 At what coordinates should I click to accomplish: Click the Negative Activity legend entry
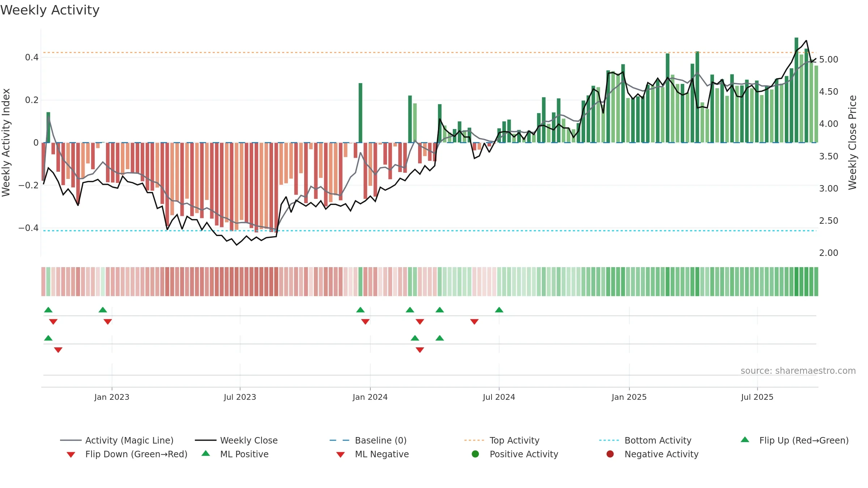[x=652, y=454]
